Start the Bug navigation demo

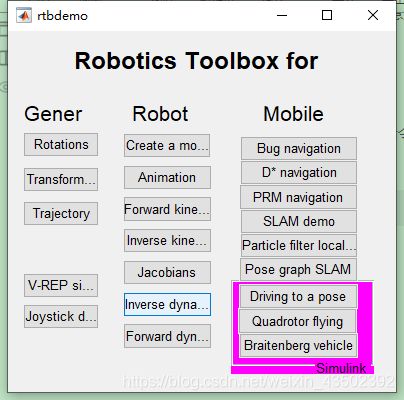coord(299,148)
